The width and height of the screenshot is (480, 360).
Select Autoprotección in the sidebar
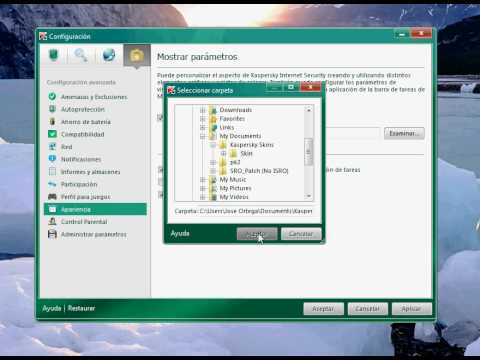coord(83,109)
